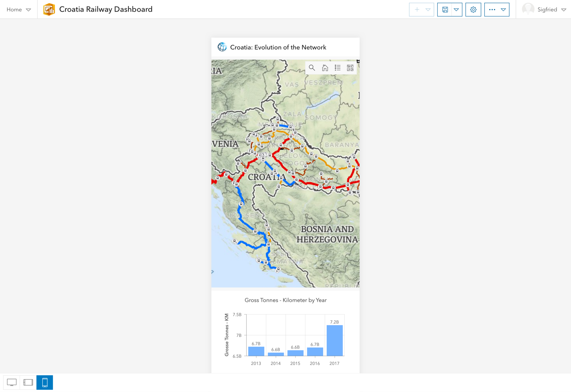Click the save dashboard disk icon
This screenshot has width=571, height=392.
445,10
